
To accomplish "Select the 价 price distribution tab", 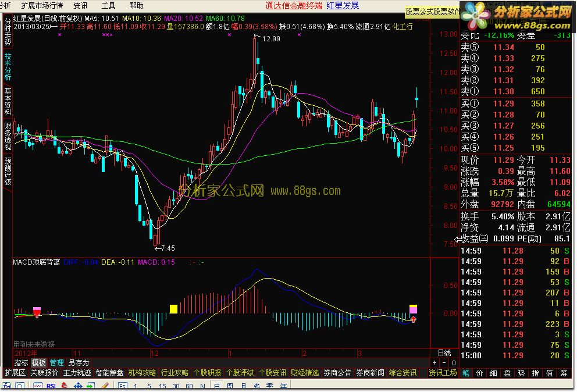I will pyautogui.click(x=479, y=373).
